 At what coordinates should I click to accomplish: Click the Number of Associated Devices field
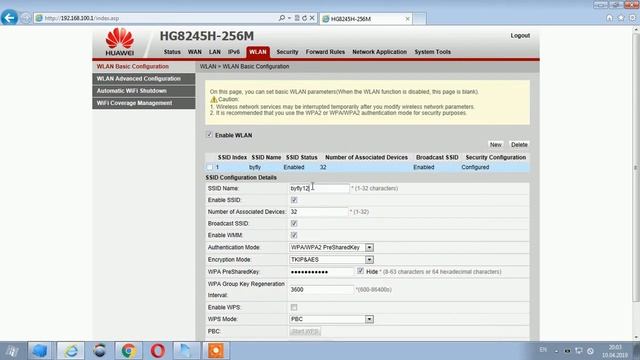click(318, 212)
